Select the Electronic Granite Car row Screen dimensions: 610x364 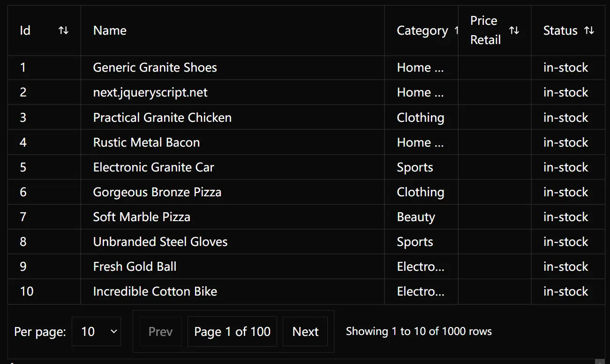(306, 167)
